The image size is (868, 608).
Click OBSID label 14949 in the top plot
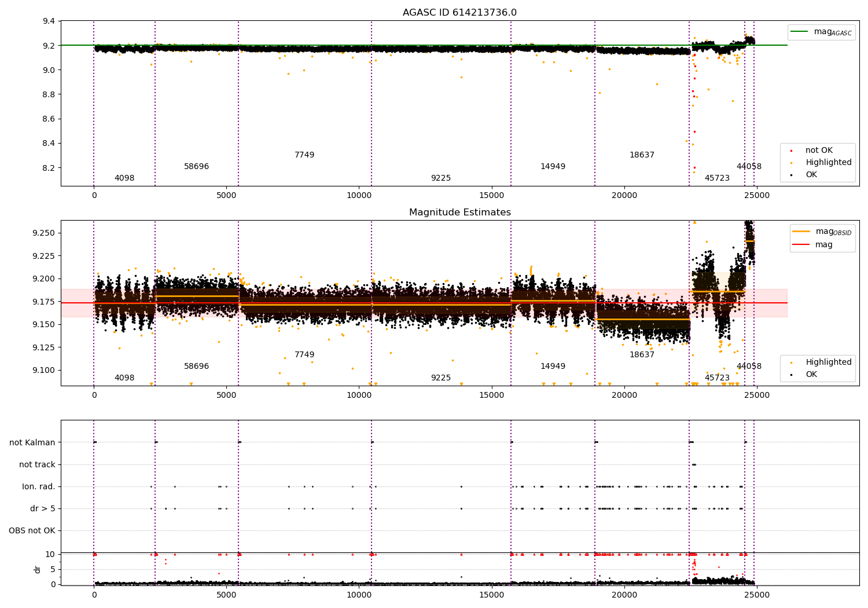(553, 167)
